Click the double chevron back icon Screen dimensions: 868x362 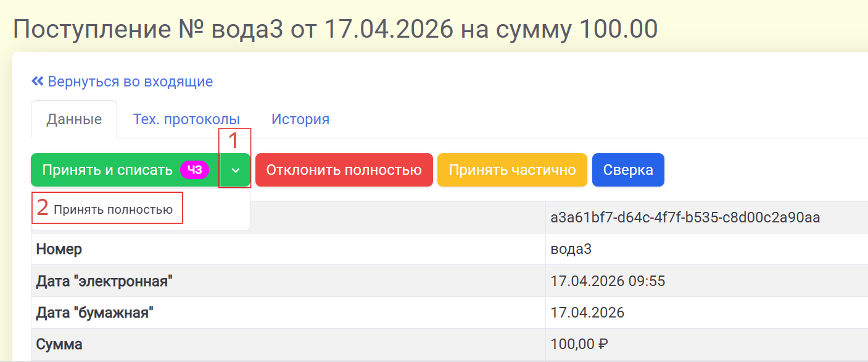click(x=38, y=81)
